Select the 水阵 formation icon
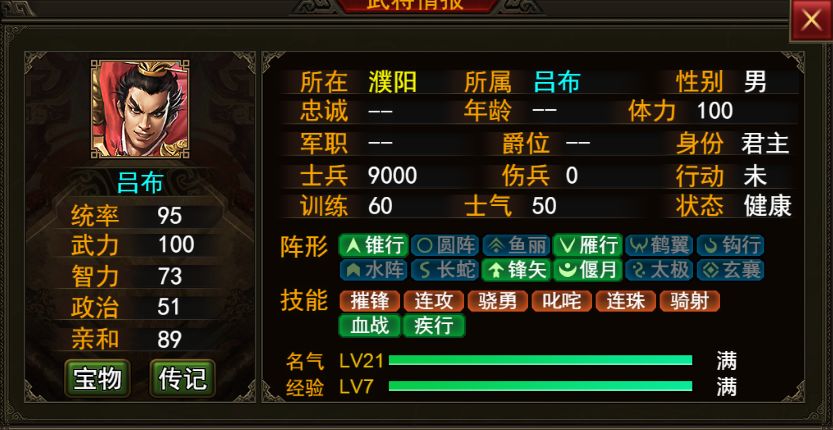This screenshot has width=833, height=430. (x=374, y=270)
